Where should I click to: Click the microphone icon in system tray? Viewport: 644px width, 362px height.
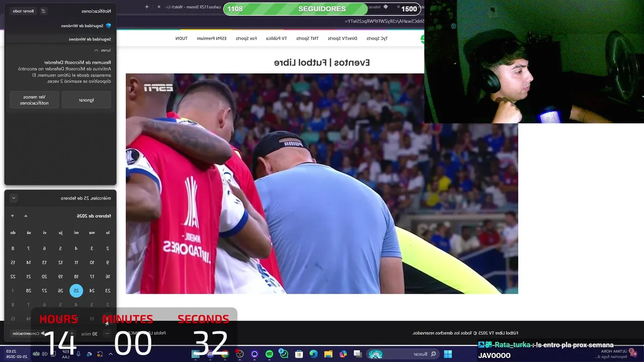coord(78,354)
